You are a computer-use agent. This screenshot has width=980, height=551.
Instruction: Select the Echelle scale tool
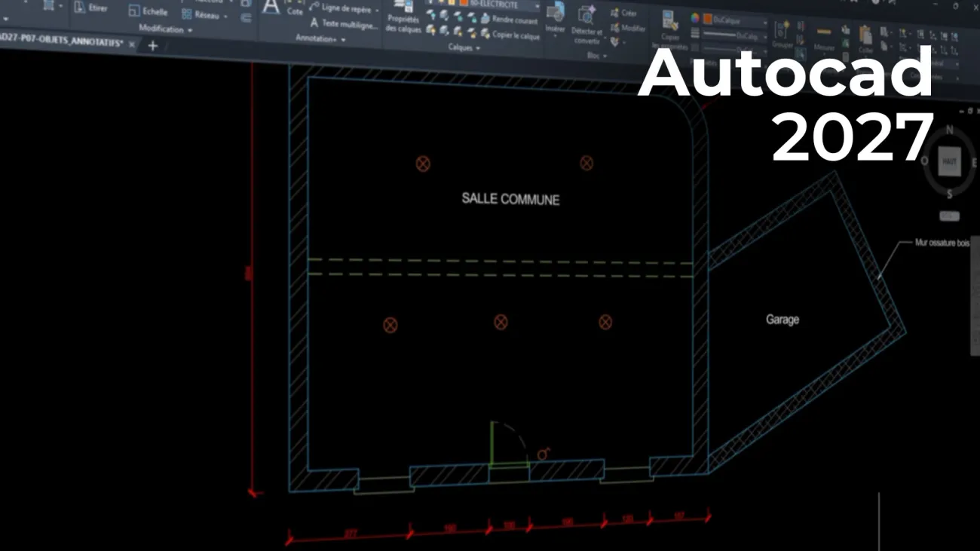(x=147, y=11)
